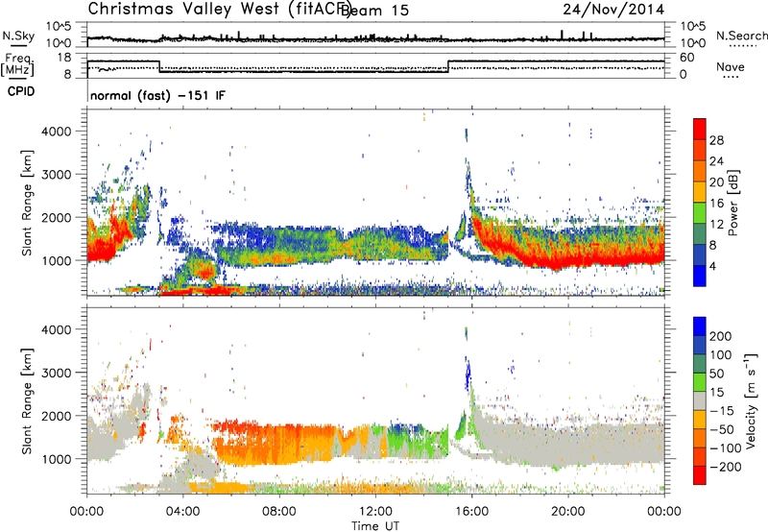Click the date '24/Nov/2014'
The width and height of the screenshot is (768, 532).
(x=613, y=10)
